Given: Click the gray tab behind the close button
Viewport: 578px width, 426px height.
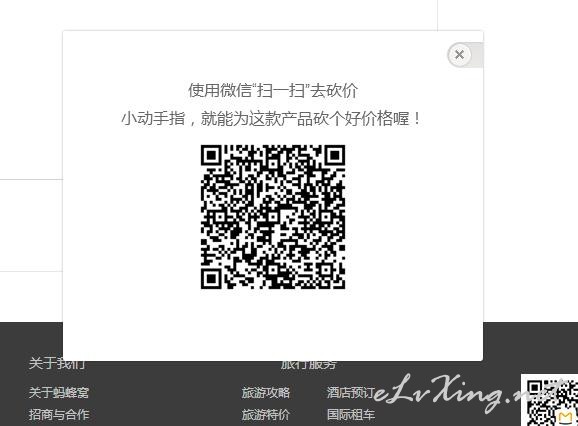Looking at the screenshot, I should point(477,55).
